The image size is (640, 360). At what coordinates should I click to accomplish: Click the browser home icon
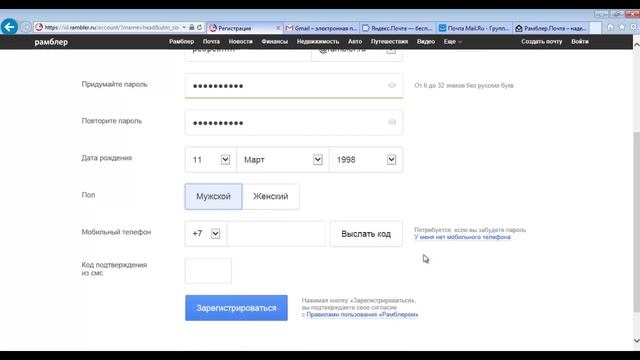[610, 27]
